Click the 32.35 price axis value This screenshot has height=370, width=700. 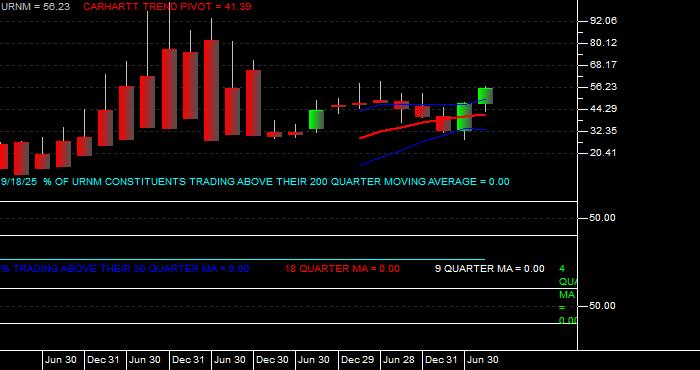pos(603,131)
